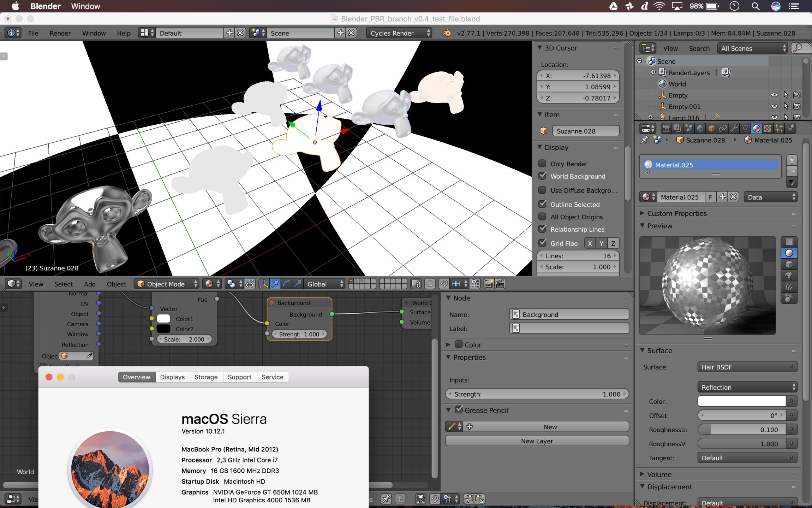This screenshot has width=812, height=508.
Task: Open the Render Layers properties tab
Action: (x=677, y=128)
